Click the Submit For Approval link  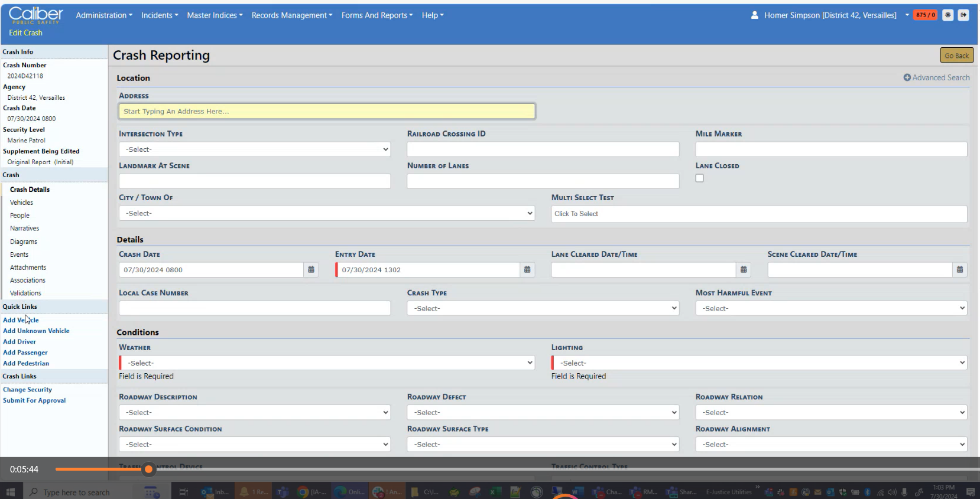pos(34,400)
